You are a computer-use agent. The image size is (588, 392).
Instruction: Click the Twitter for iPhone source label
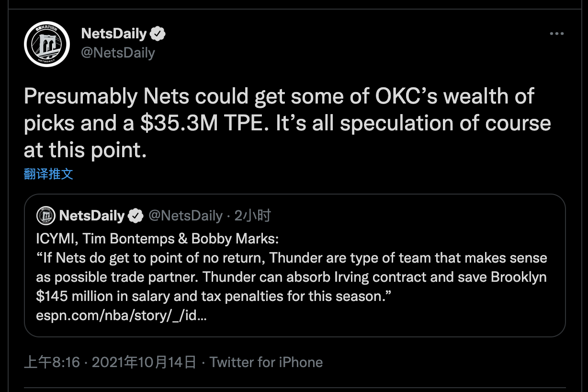[266, 362]
